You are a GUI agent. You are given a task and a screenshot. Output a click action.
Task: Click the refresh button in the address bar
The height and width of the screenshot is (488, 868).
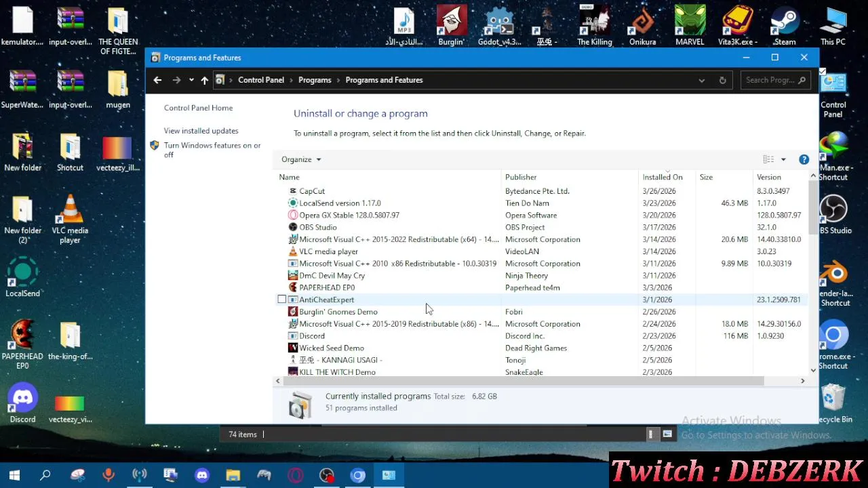coord(722,80)
